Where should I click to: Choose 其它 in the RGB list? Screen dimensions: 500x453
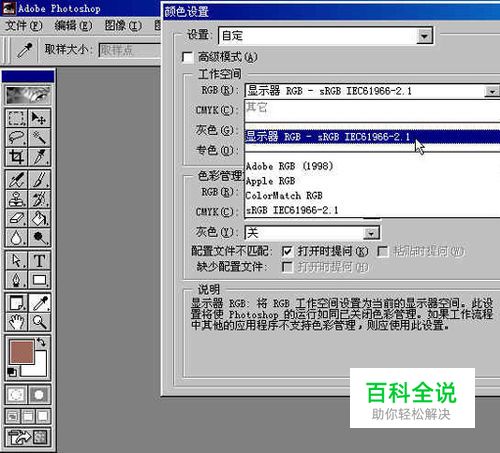point(372,107)
